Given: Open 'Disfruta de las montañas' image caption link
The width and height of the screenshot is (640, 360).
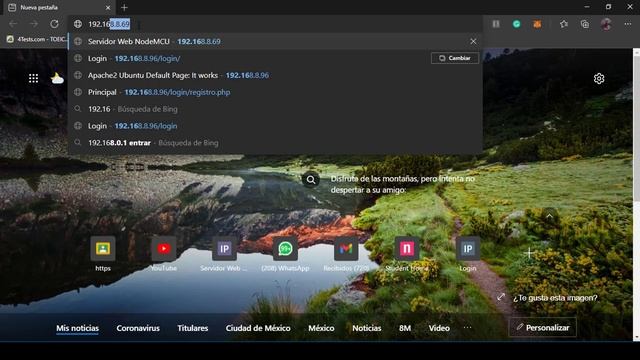Looking at the screenshot, I should [402, 184].
